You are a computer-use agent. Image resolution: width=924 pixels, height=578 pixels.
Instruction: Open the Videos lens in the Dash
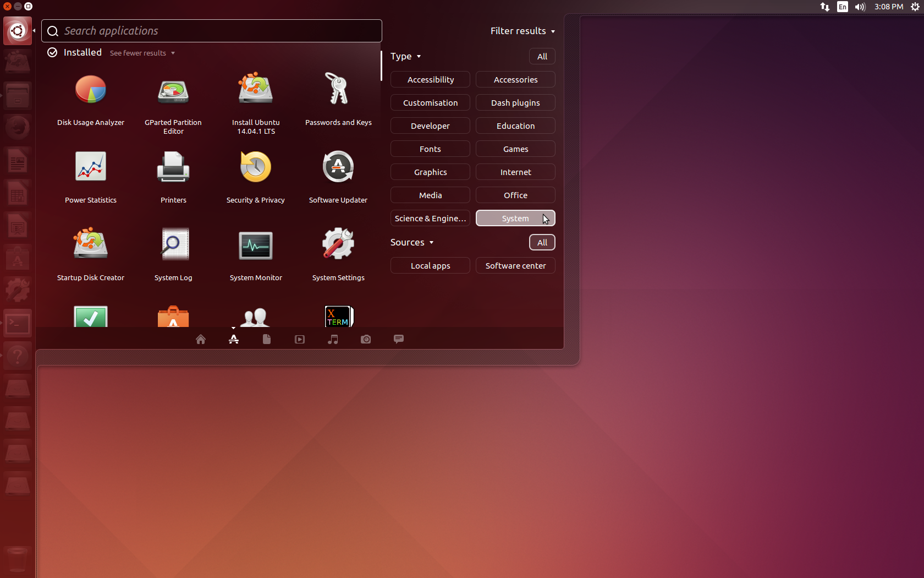pos(299,339)
